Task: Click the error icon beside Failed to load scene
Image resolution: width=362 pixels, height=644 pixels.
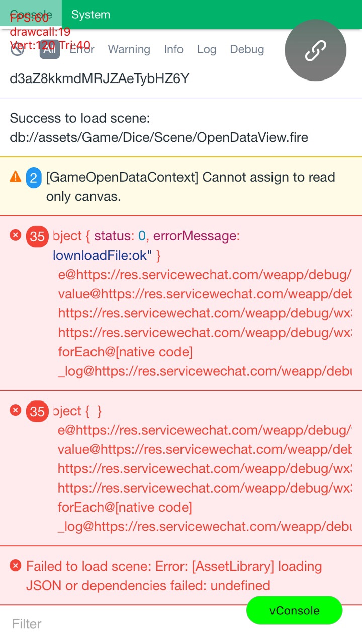Action: (x=16, y=566)
